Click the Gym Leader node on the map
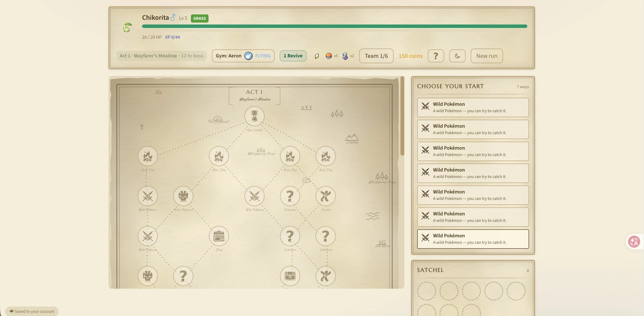The height and width of the screenshot is (316, 644). [254, 116]
